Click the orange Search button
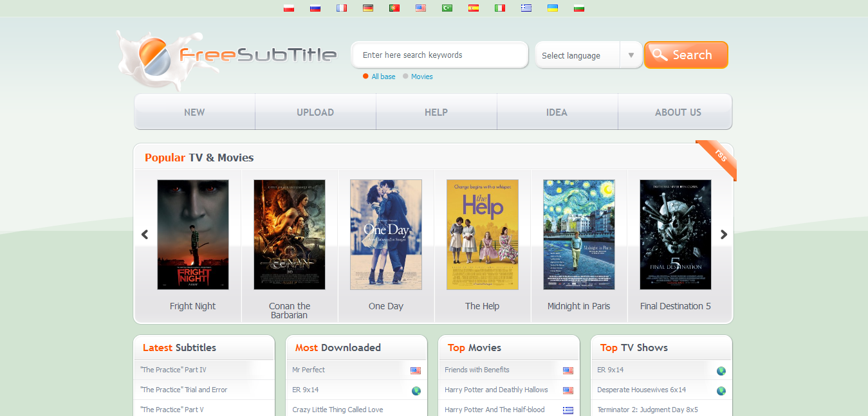868x416 pixels. [x=686, y=55]
